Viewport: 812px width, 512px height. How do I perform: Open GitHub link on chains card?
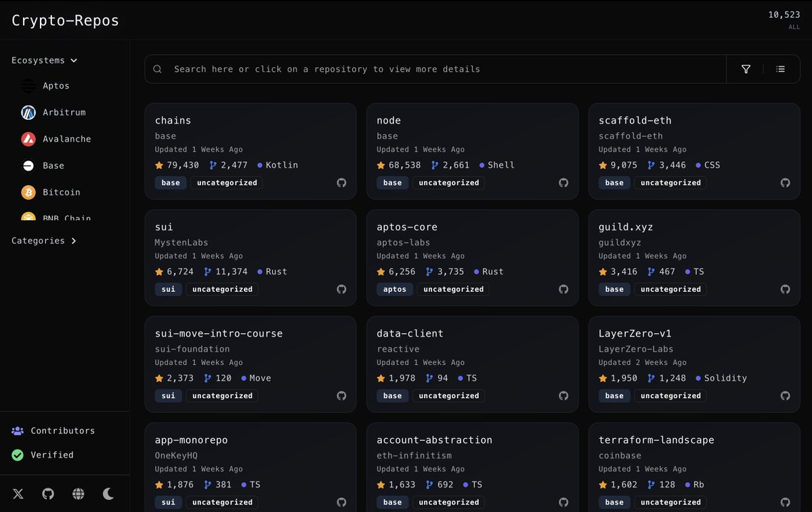pos(341,183)
